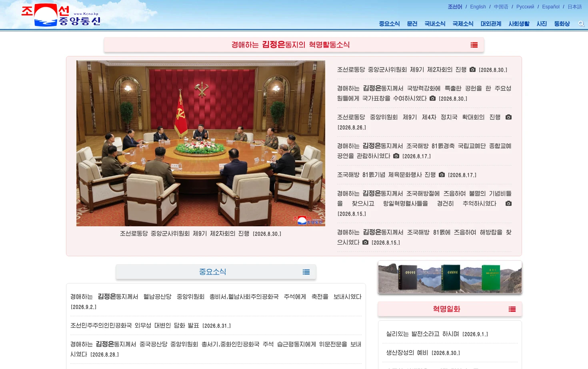The width and height of the screenshot is (588, 369).
Task: Open list icon beside 중요소식 heading
Action: [x=306, y=272]
